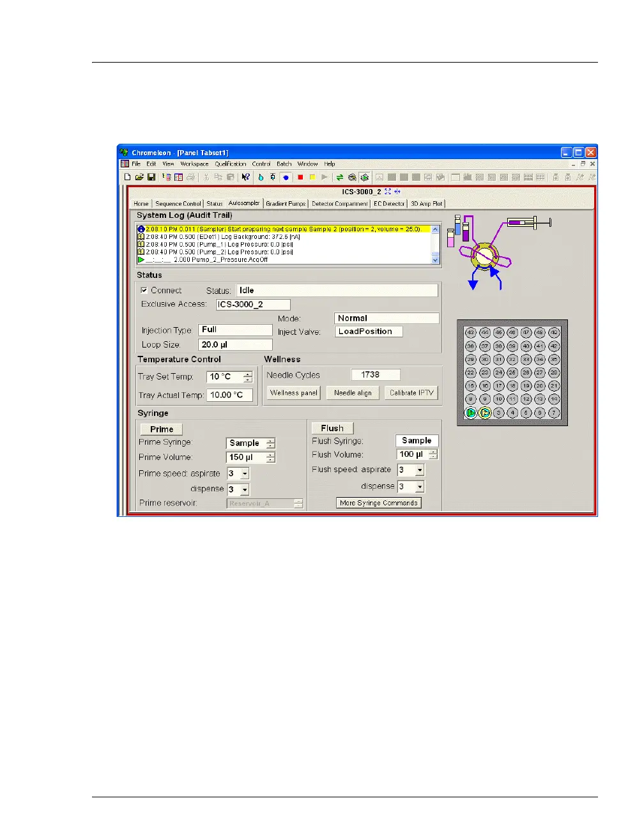644x828 pixels.
Task: Click the yellow Hold toolbar icon
Action: coord(312,177)
